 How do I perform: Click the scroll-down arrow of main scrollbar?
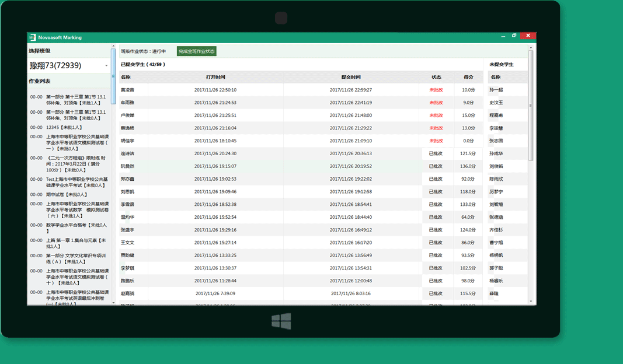pos(531,301)
